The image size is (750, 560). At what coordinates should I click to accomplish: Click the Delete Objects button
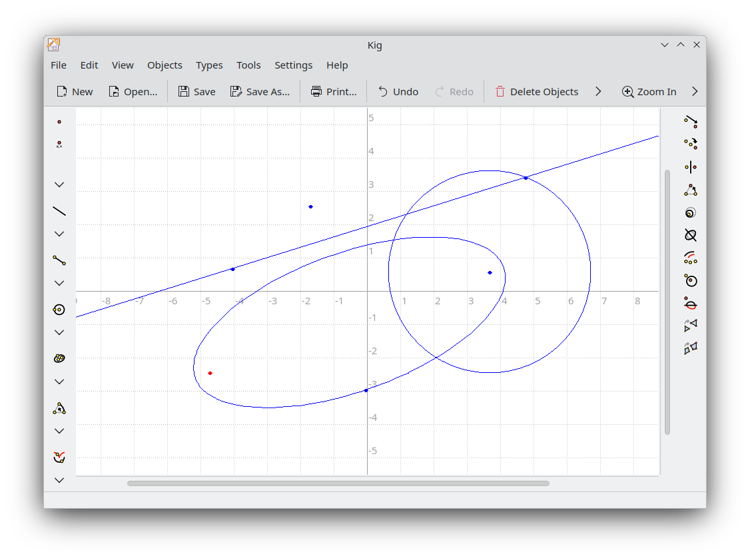click(x=536, y=92)
